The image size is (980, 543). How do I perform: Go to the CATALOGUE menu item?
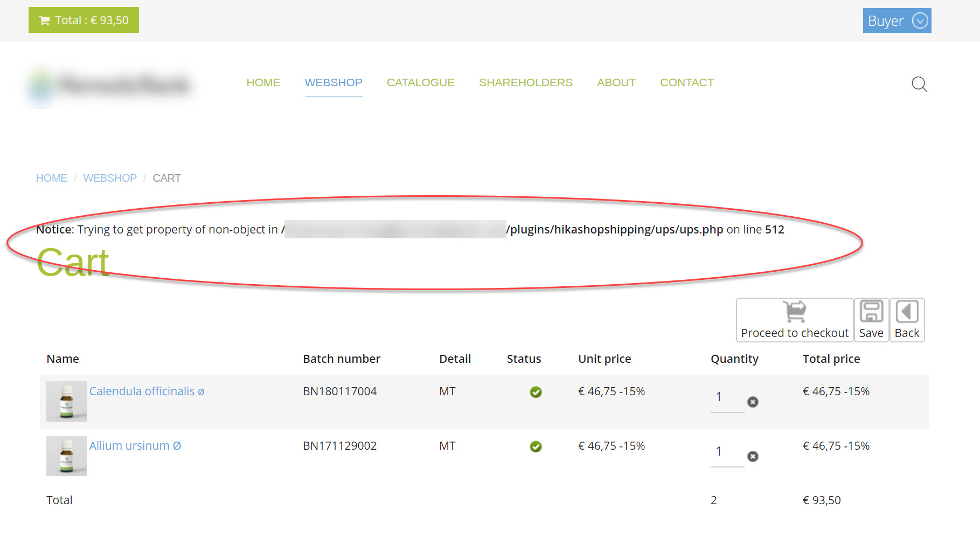pos(420,83)
